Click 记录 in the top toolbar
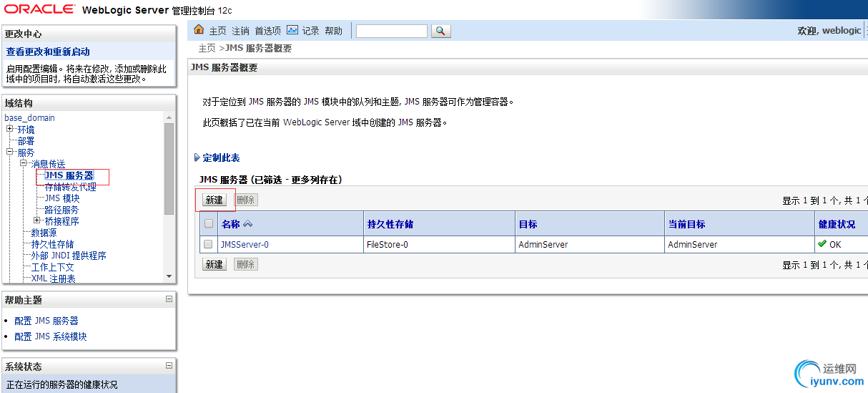868x393 pixels. click(x=310, y=31)
